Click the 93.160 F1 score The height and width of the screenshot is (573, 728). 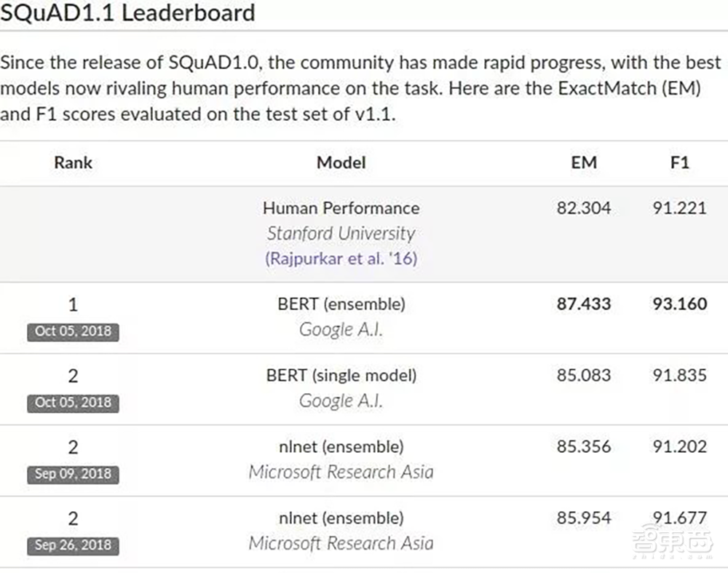(x=678, y=304)
